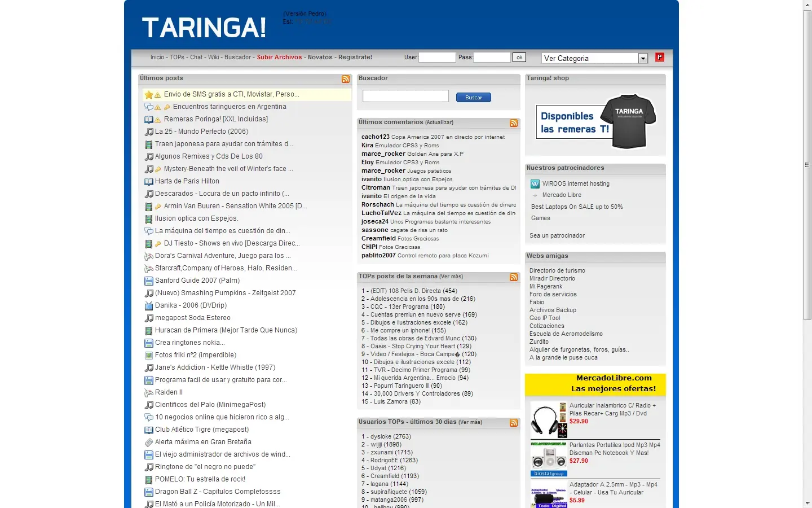
Task: Open the Mercado Libre sponsor link
Action: 562,195
